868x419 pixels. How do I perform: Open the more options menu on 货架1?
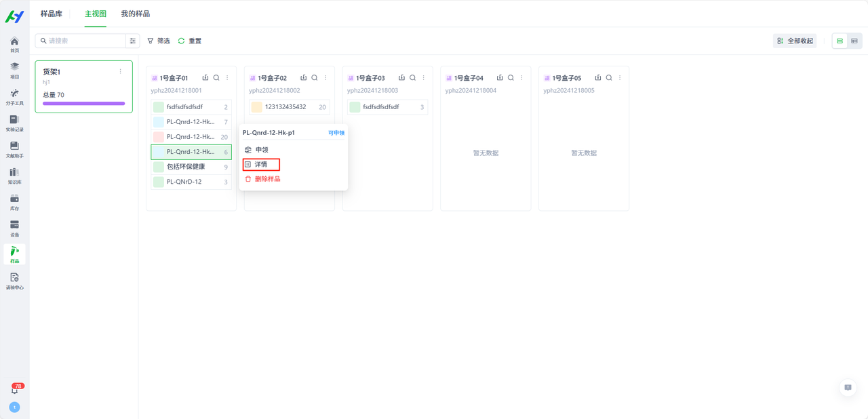point(120,71)
